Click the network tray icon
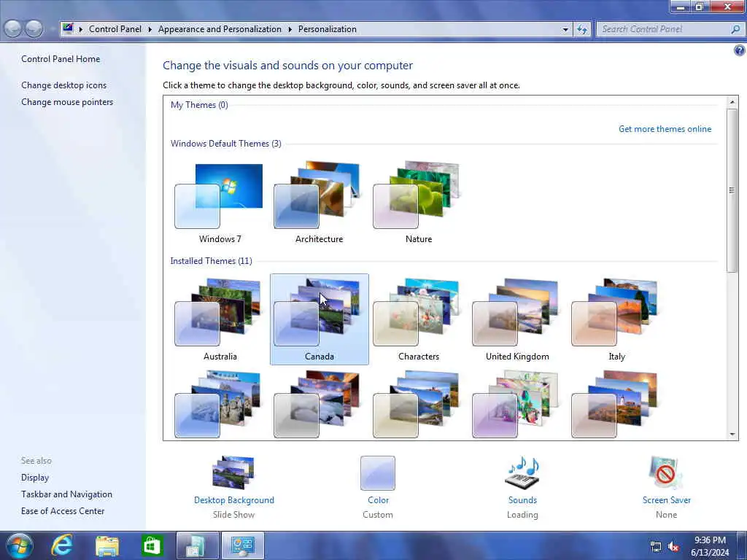Screen dimensions: 747x560 coord(656,547)
